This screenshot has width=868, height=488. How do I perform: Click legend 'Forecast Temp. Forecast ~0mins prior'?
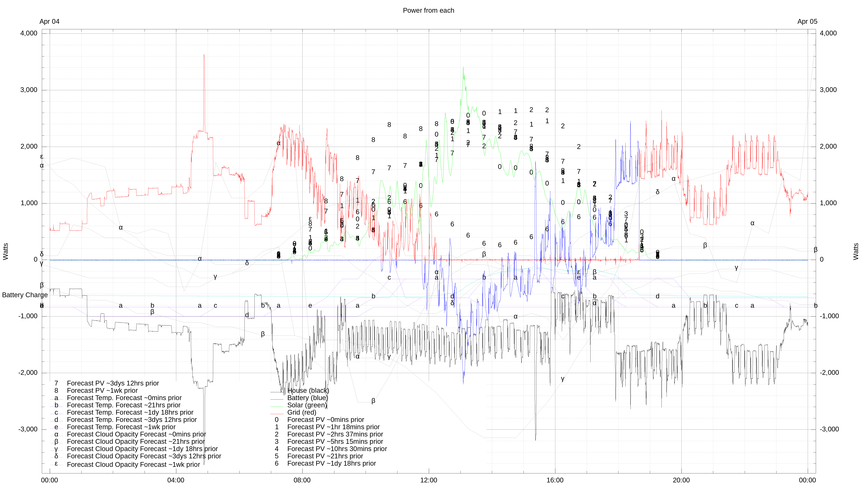124,398
